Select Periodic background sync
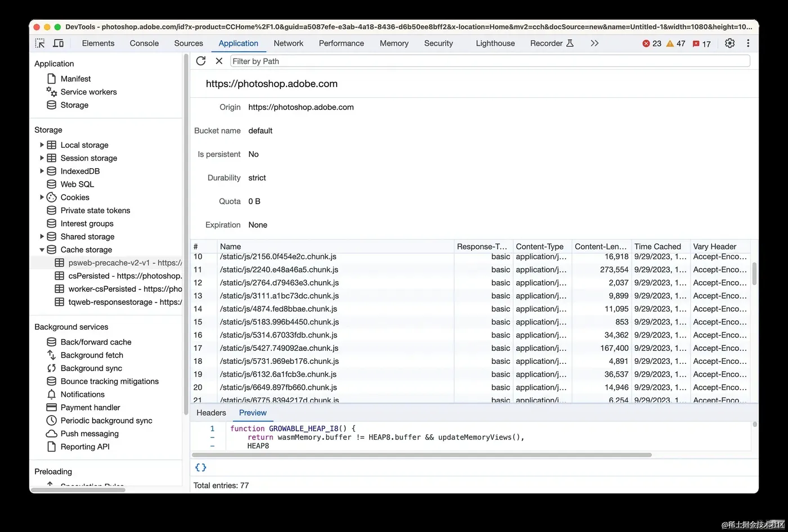Viewport: 788px width, 532px height. tap(106, 421)
